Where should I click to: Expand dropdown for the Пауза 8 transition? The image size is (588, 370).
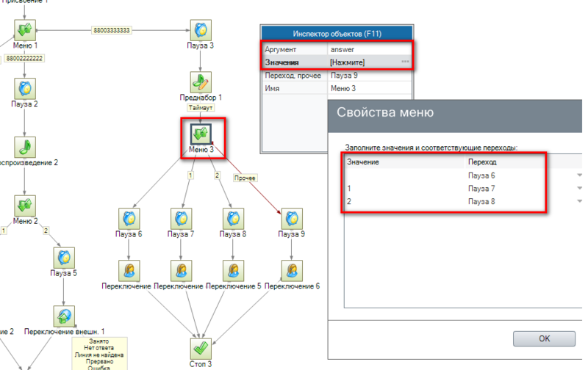point(579,201)
